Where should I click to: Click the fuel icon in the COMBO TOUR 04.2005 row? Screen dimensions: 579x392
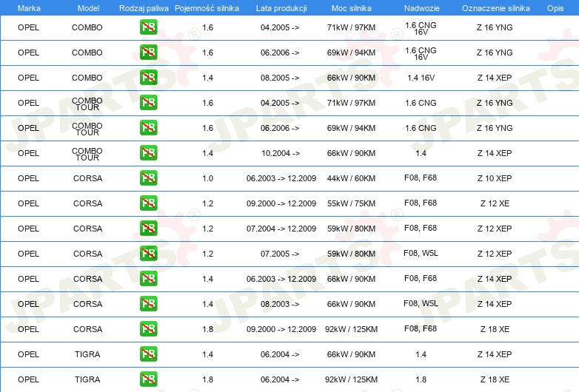pyautogui.click(x=148, y=103)
